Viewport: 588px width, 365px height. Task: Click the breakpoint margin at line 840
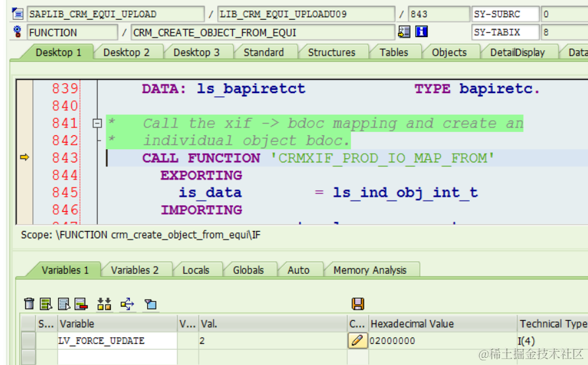(x=24, y=106)
